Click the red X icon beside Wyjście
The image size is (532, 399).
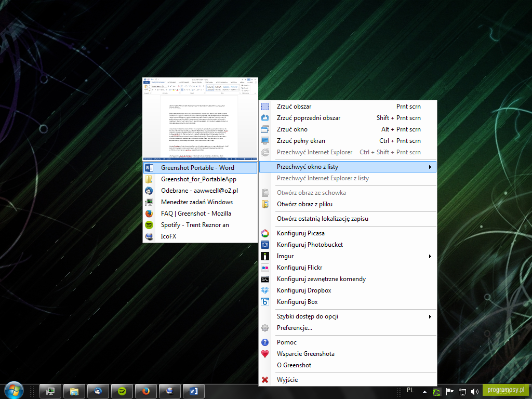tap(265, 380)
